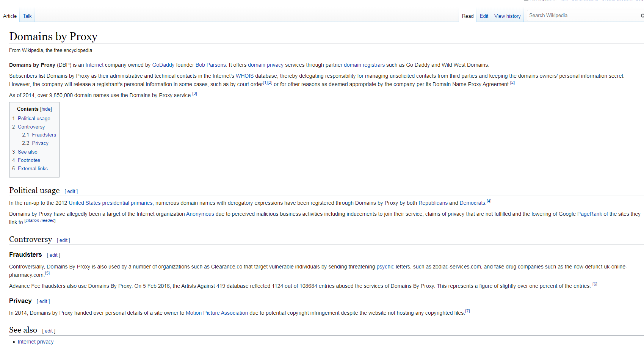Open the PageRank link

coord(589,214)
